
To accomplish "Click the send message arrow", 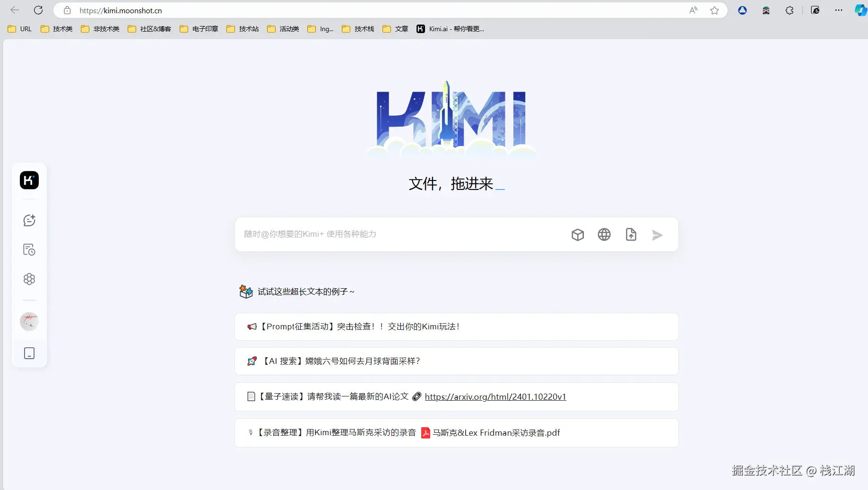I will pos(657,235).
